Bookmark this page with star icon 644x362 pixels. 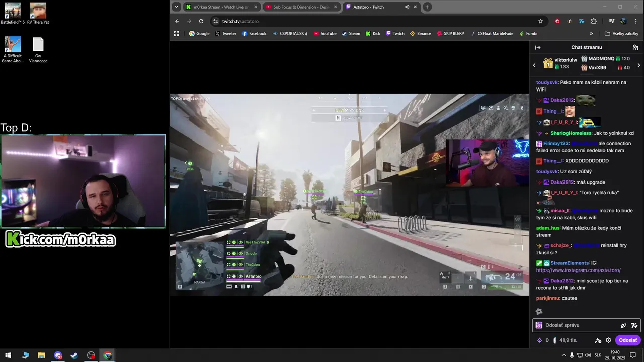[540, 21]
